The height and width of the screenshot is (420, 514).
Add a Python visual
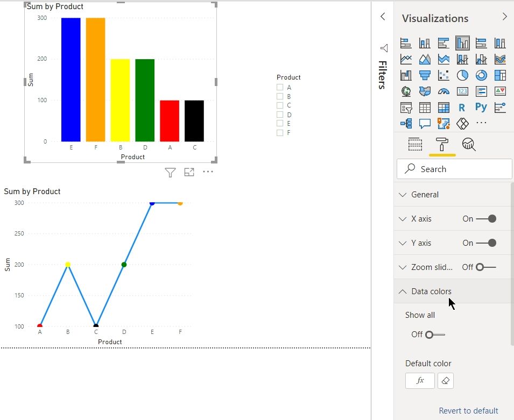click(481, 107)
